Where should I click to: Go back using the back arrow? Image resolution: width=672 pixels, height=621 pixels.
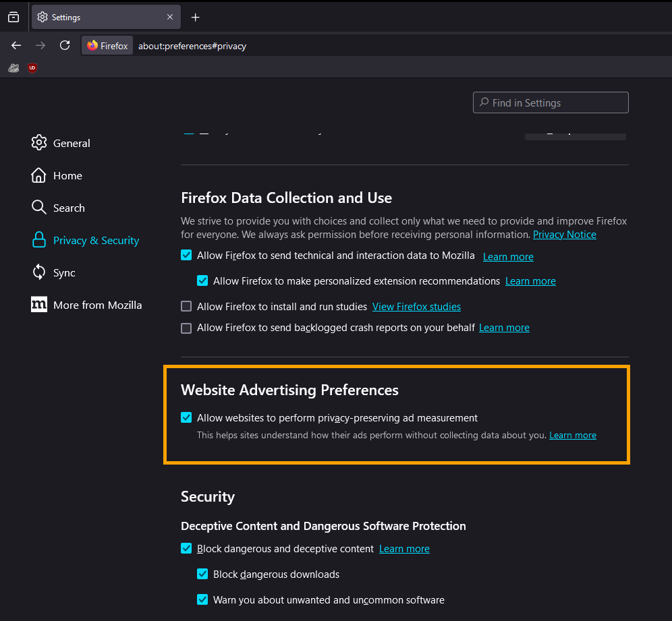16,45
